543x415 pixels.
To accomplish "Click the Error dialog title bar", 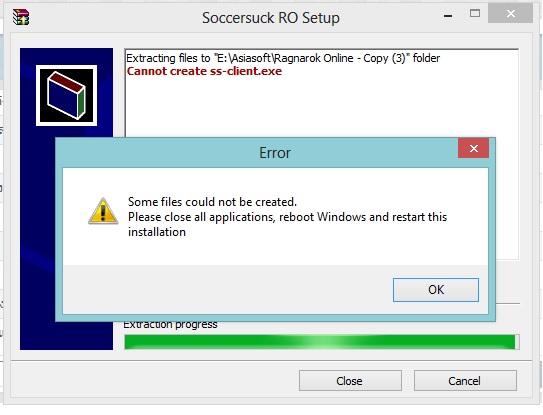I will tap(256, 152).
